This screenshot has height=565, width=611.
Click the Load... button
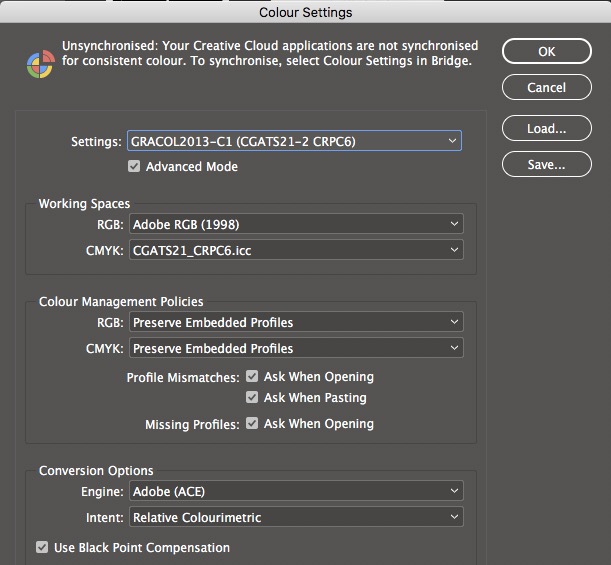point(546,129)
